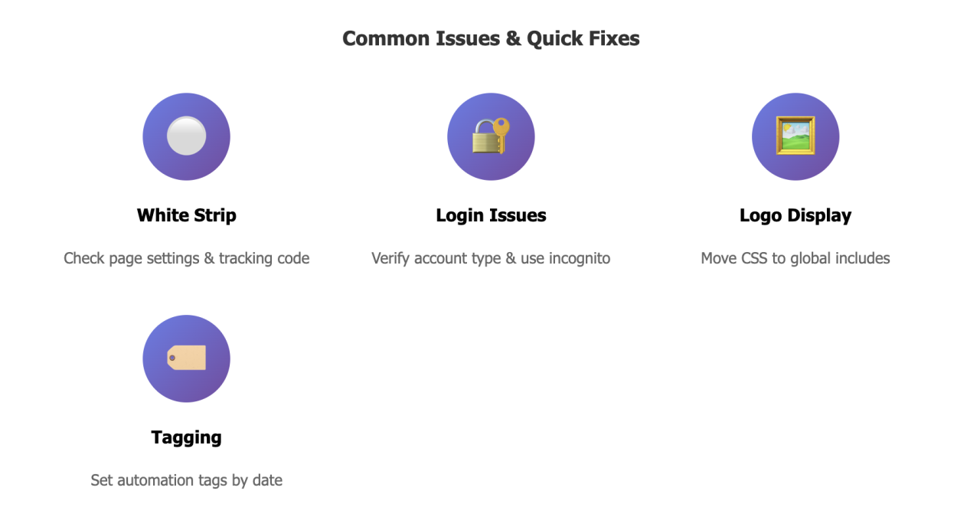This screenshot has width=980, height=514.
Task: Select the Logo Display heading
Action: point(795,215)
